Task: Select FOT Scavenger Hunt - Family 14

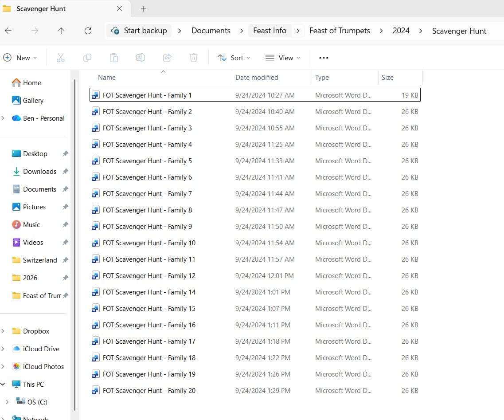Action: (x=255, y=292)
